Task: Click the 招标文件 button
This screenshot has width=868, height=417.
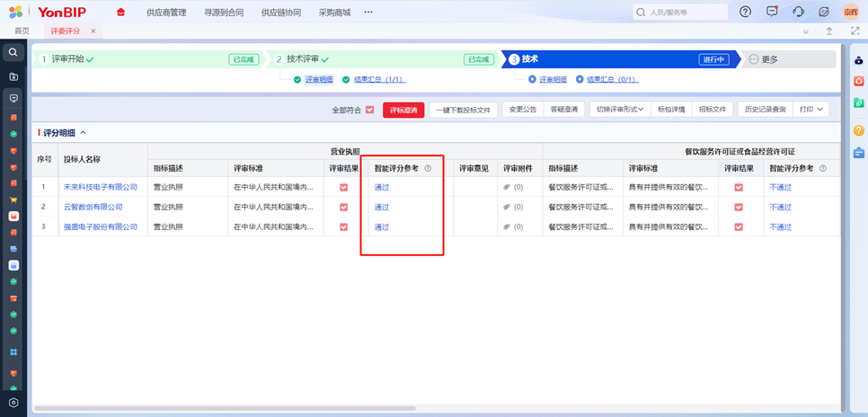Action: (x=713, y=110)
